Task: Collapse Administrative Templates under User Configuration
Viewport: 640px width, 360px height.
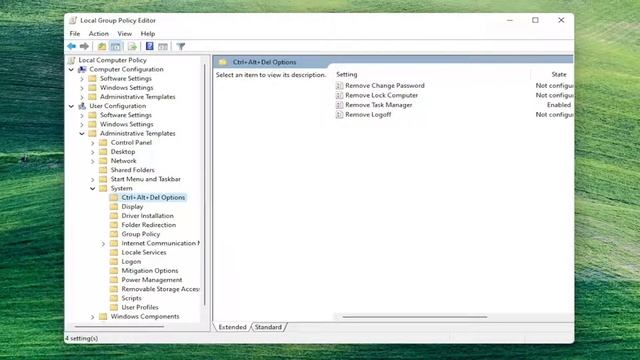Action: 82,133
